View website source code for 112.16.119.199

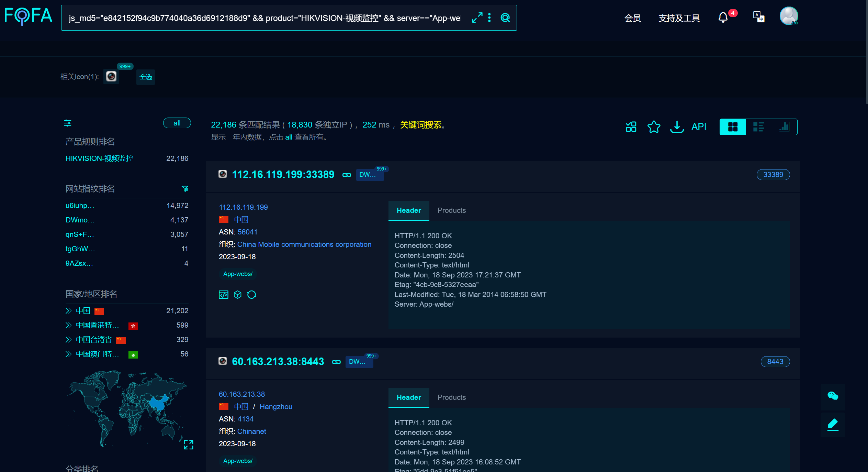(x=224, y=295)
